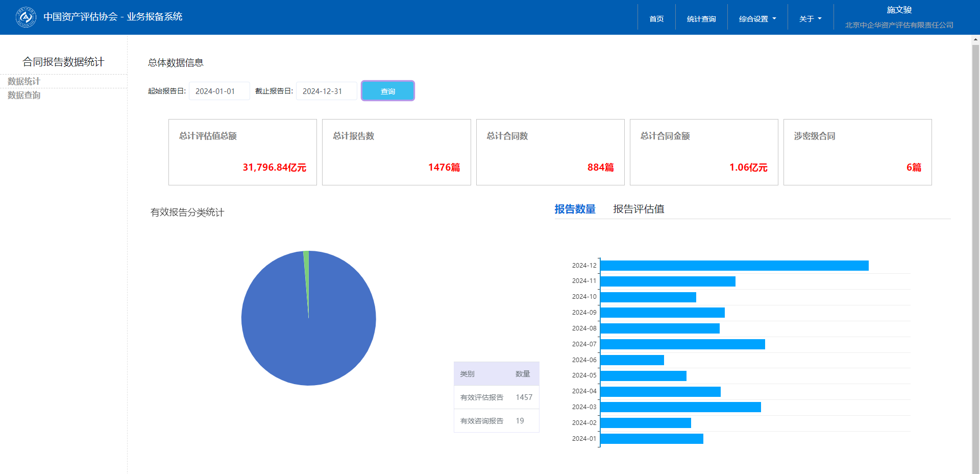The image size is (980, 474).
Task: Click the association logo icon
Action: (26, 17)
